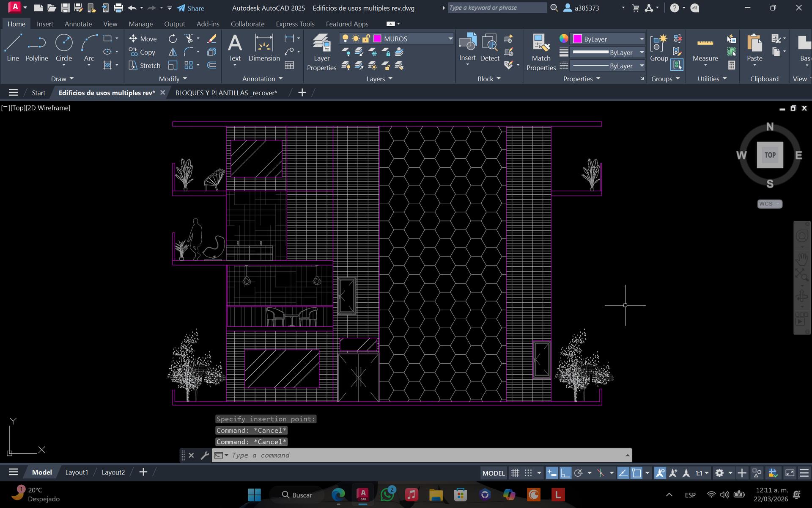Open the ByLayer color dropdown

pos(641,39)
